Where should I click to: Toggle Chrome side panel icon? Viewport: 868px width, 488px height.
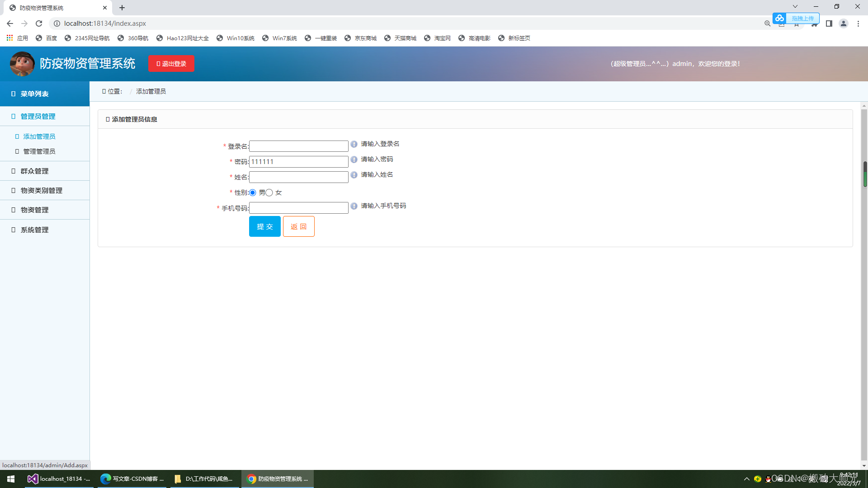[x=829, y=23]
